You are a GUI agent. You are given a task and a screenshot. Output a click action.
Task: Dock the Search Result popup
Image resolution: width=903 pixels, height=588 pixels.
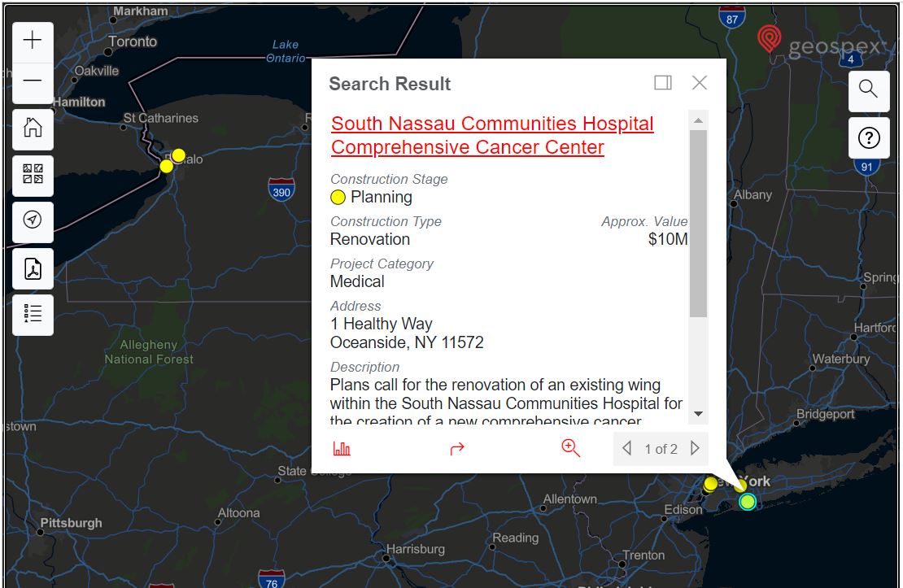(663, 83)
